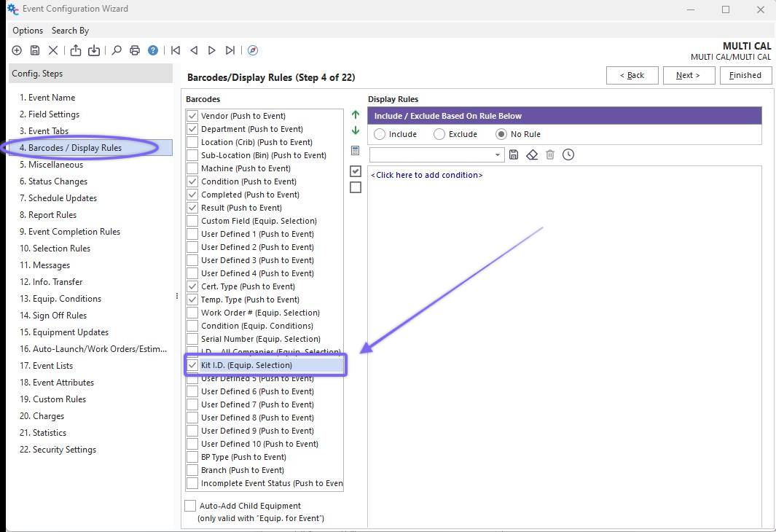Check the Machine (Push to Event) barcode
776x532 pixels.
[192, 168]
